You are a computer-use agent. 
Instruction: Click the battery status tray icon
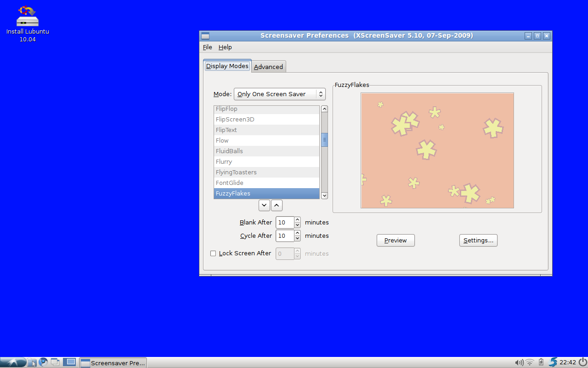[x=541, y=362]
